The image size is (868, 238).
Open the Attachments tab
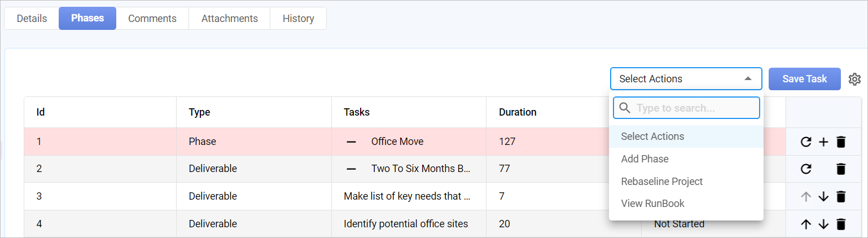[x=230, y=19]
